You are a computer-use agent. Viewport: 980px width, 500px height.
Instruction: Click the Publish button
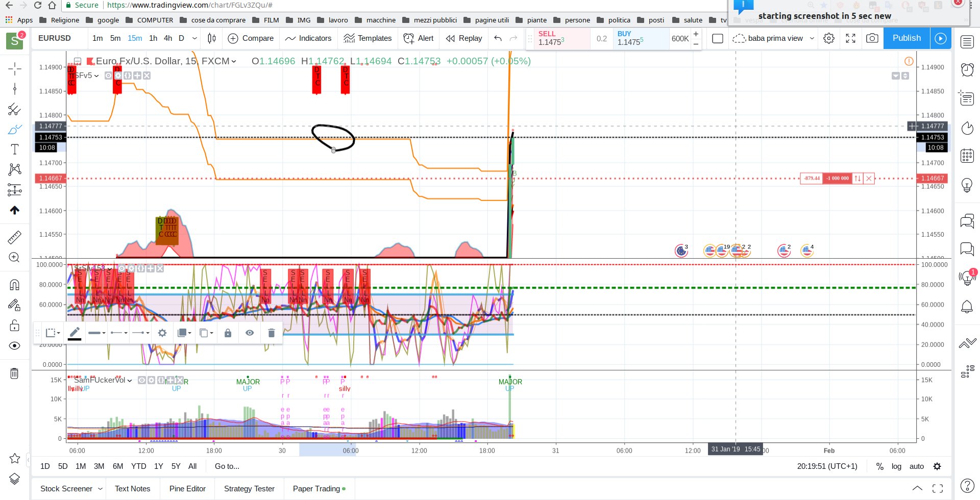pyautogui.click(x=906, y=38)
